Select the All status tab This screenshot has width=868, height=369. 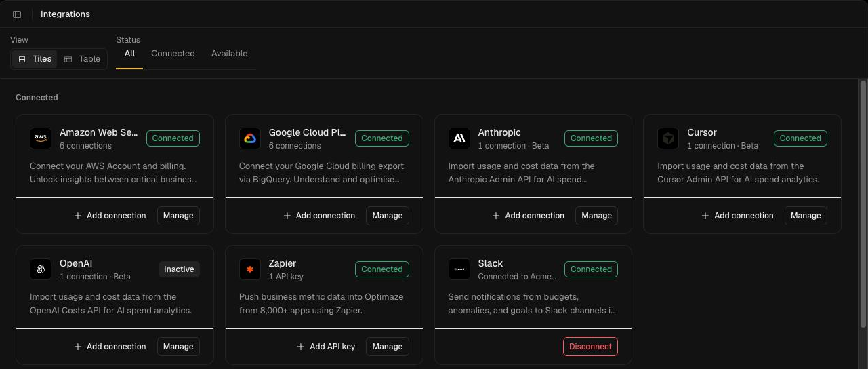tap(129, 54)
